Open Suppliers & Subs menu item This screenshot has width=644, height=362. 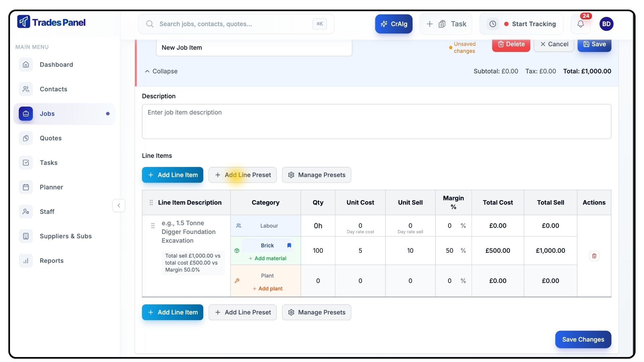[65, 236]
